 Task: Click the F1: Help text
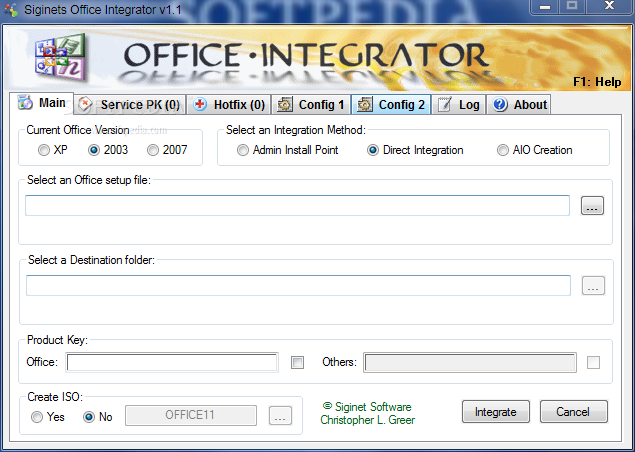pos(597,82)
